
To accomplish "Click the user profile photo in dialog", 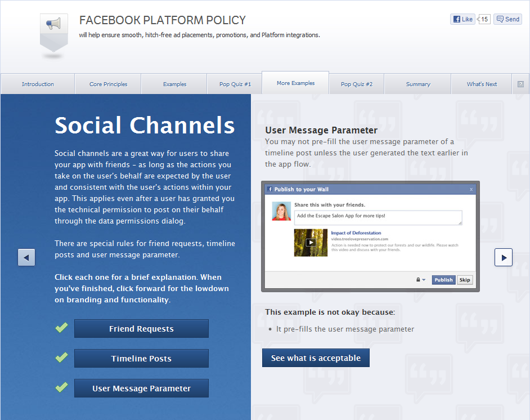I will [281, 211].
